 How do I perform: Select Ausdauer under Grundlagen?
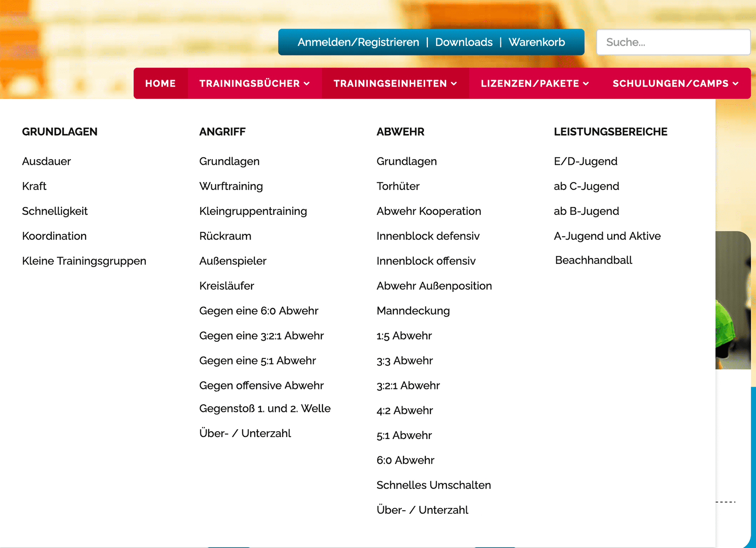(x=46, y=161)
